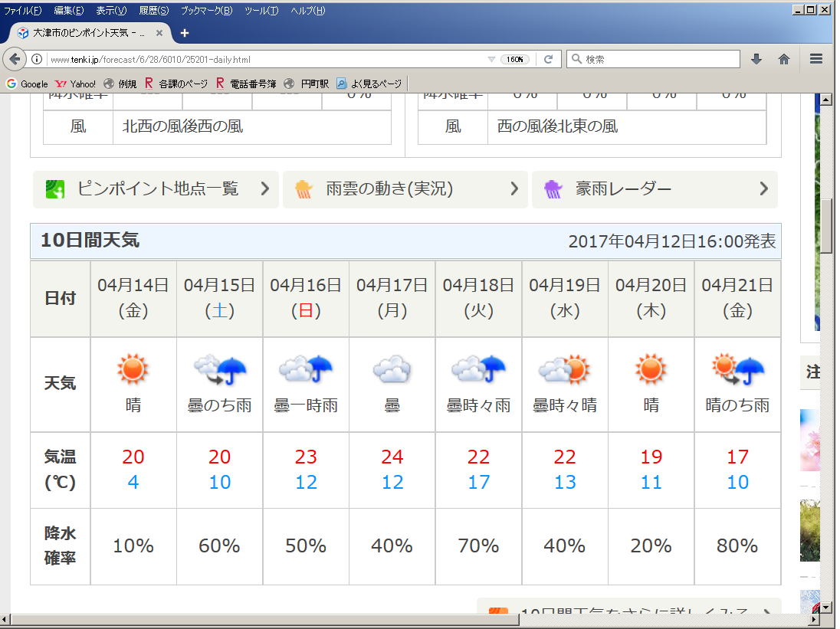Expand ピンポイント地点一覧 chevron

(264, 188)
